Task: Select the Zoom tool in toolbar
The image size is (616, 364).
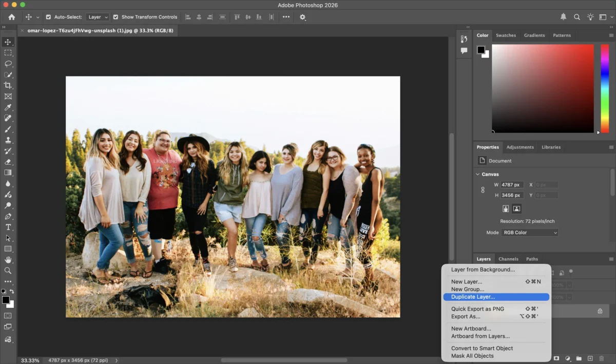Action: click(8, 271)
